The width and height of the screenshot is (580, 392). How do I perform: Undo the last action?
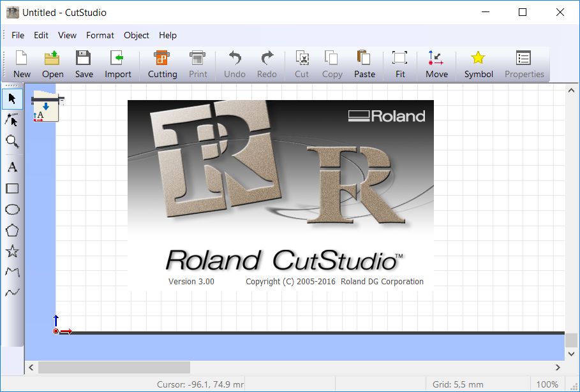click(x=235, y=64)
